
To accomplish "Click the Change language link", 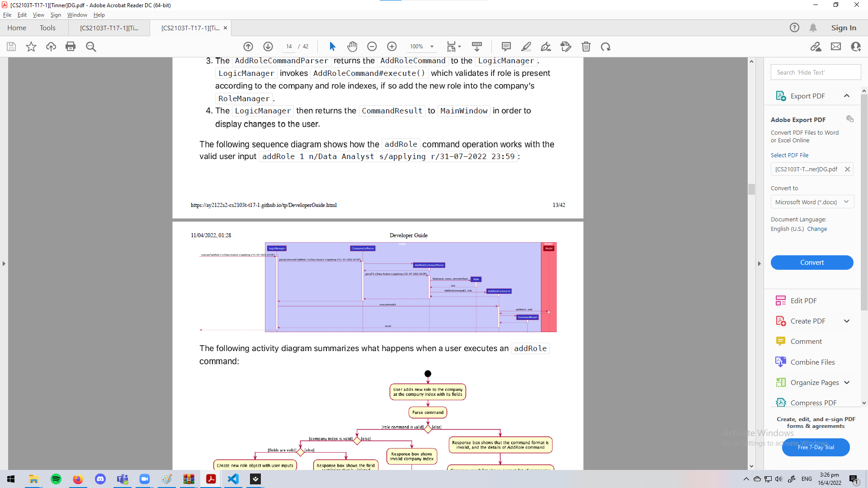I will 817,229.
